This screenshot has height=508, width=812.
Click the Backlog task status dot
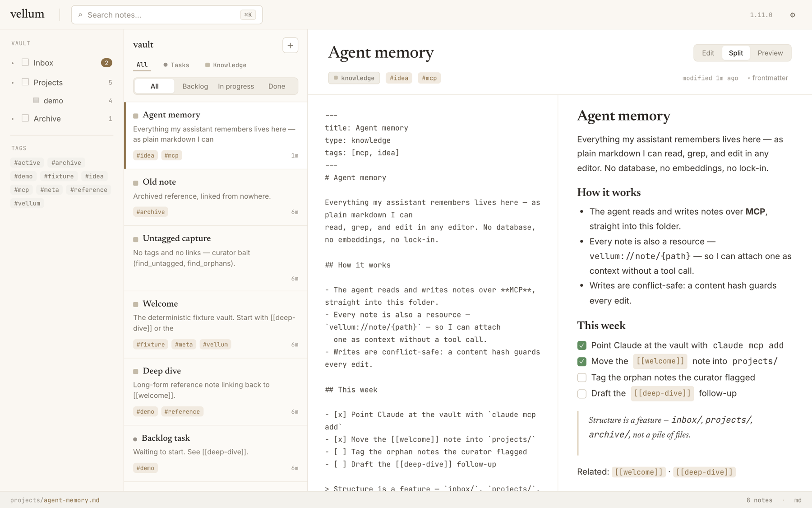coord(135,439)
